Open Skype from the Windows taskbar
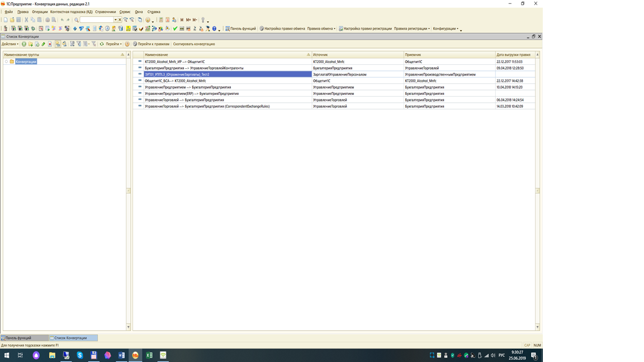 click(x=80, y=355)
